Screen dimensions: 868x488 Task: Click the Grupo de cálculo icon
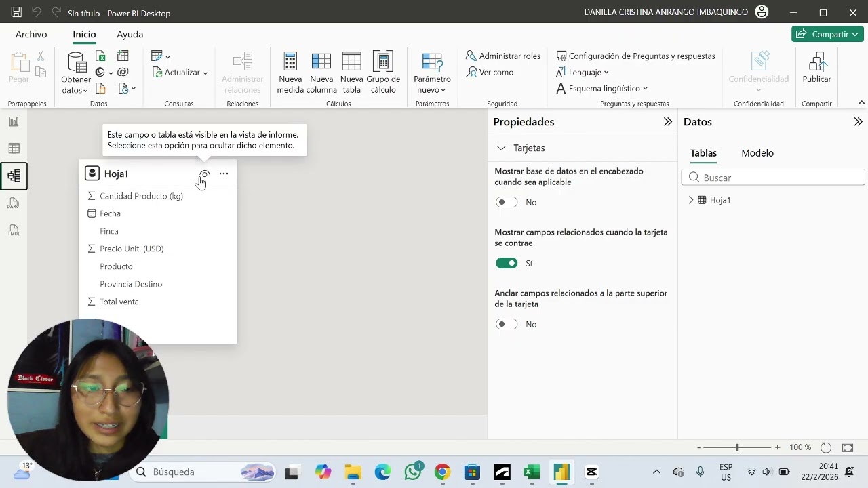383,62
